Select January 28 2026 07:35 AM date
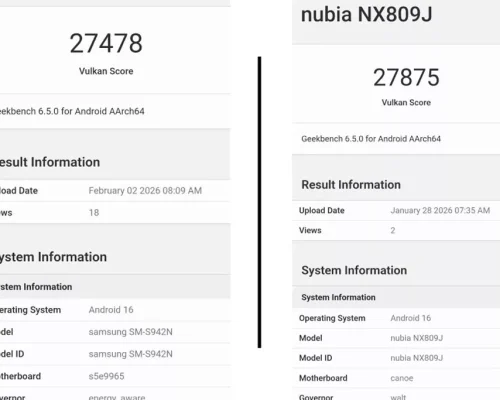 (440, 210)
